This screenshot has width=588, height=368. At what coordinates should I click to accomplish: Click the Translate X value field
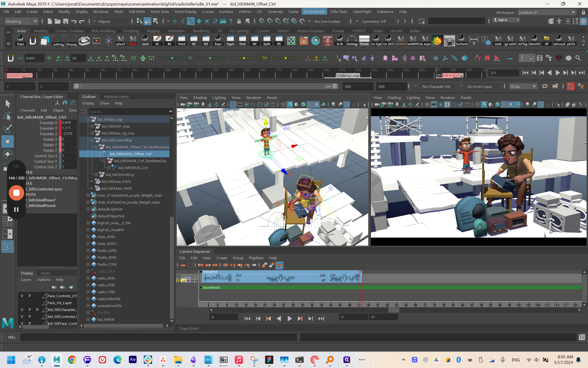click(x=69, y=122)
